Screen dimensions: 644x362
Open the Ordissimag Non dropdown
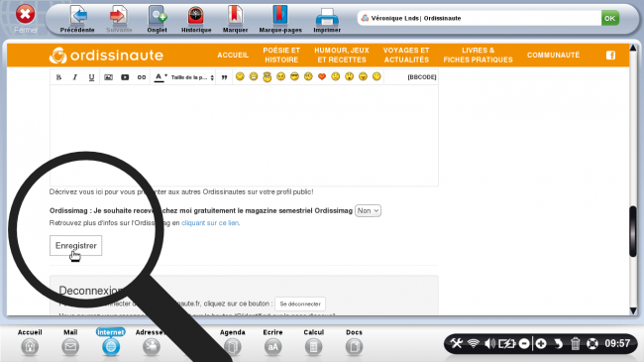pos(368,210)
